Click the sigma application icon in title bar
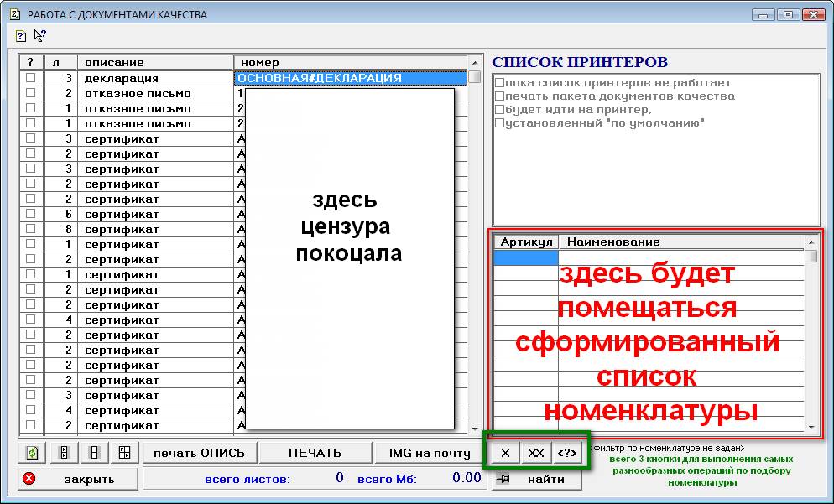The width and height of the screenshot is (834, 504). (15, 14)
